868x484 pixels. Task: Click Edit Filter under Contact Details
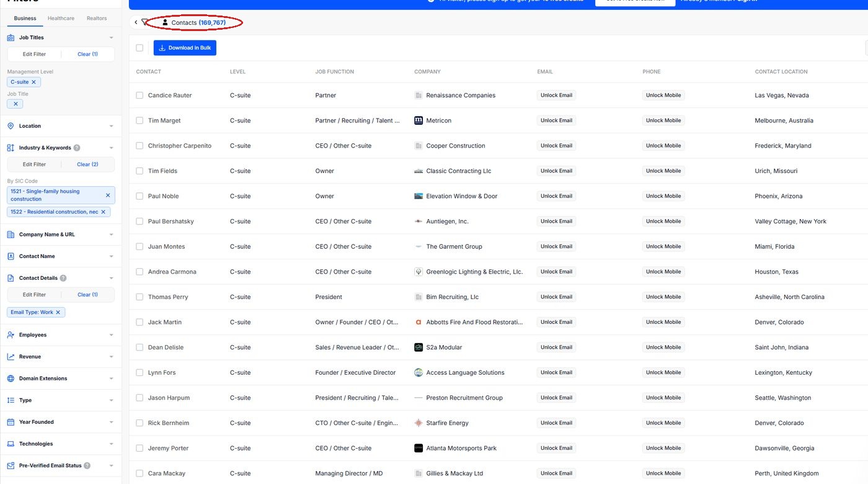[34, 295]
